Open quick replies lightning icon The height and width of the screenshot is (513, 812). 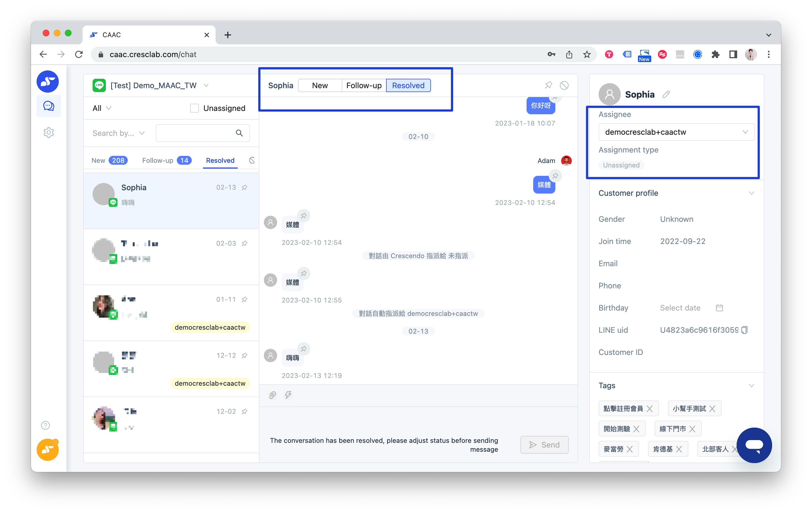288,395
